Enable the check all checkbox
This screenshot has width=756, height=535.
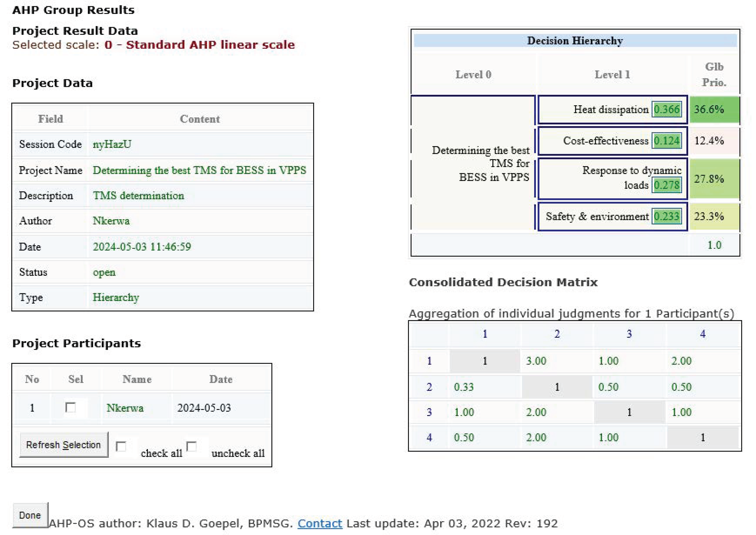tap(121, 446)
